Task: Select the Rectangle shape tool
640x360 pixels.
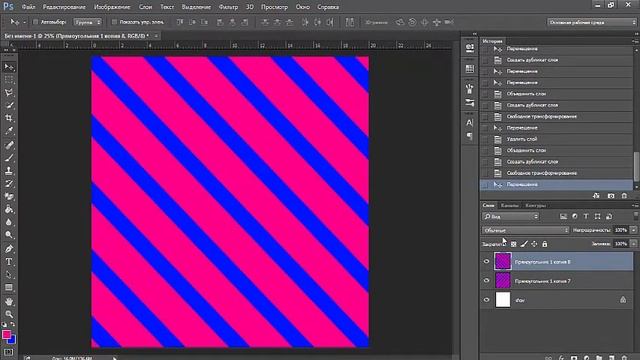Action: 9,288
